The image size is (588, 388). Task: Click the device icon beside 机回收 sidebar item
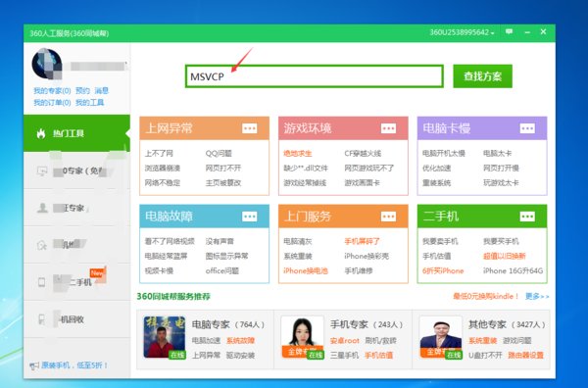click(41, 319)
